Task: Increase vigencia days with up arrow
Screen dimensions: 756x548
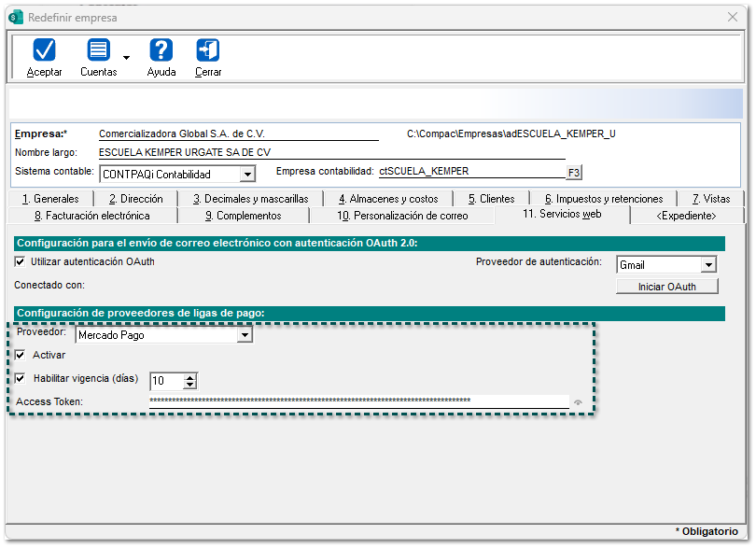Action: (190, 377)
